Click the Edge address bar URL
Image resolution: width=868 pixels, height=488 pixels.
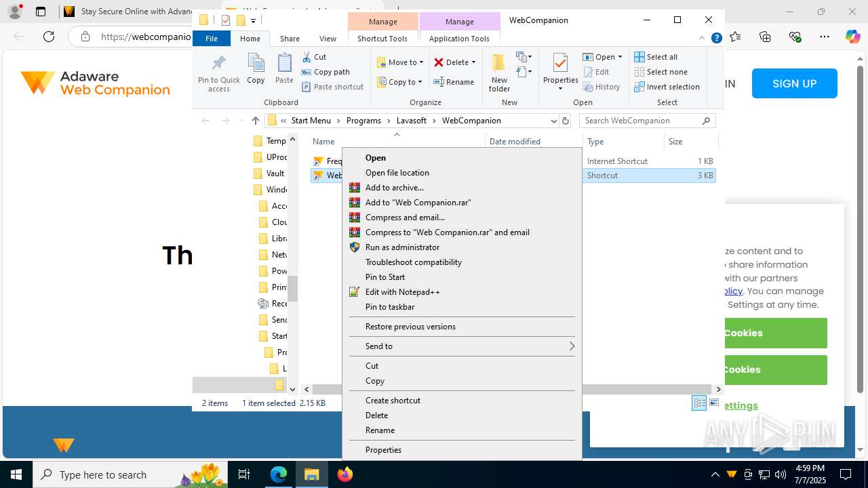point(146,37)
